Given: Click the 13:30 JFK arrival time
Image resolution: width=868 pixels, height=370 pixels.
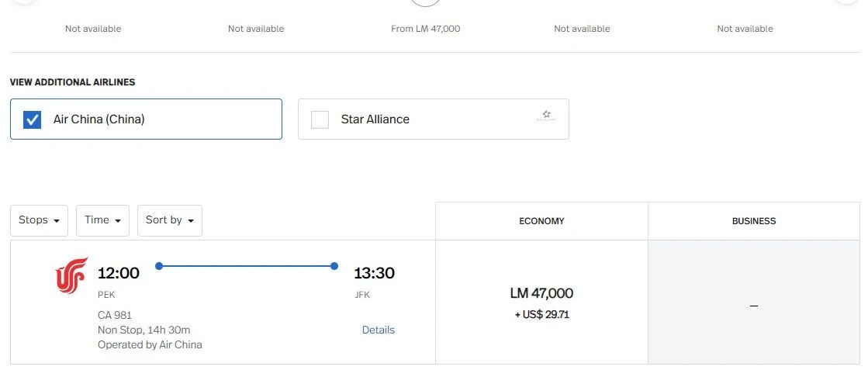Looking at the screenshot, I should pyautogui.click(x=374, y=273).
